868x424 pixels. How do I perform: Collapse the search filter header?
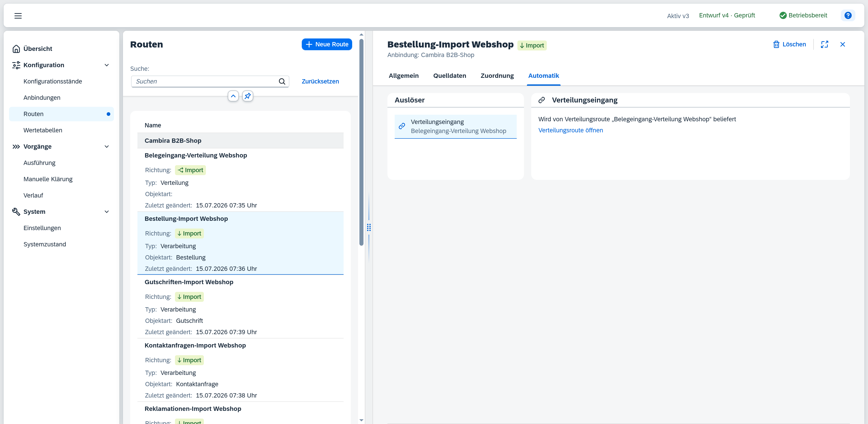pos(233,96)
